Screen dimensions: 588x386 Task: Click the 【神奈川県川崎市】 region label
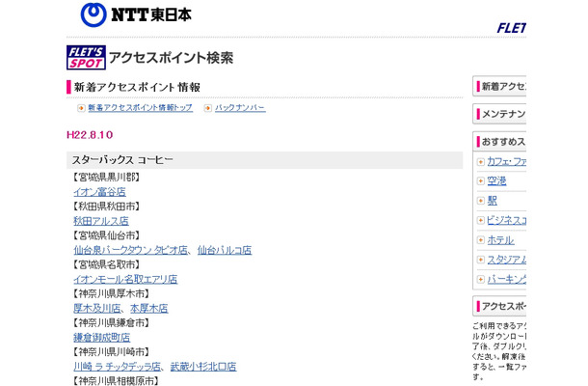[x=111, y=352]
